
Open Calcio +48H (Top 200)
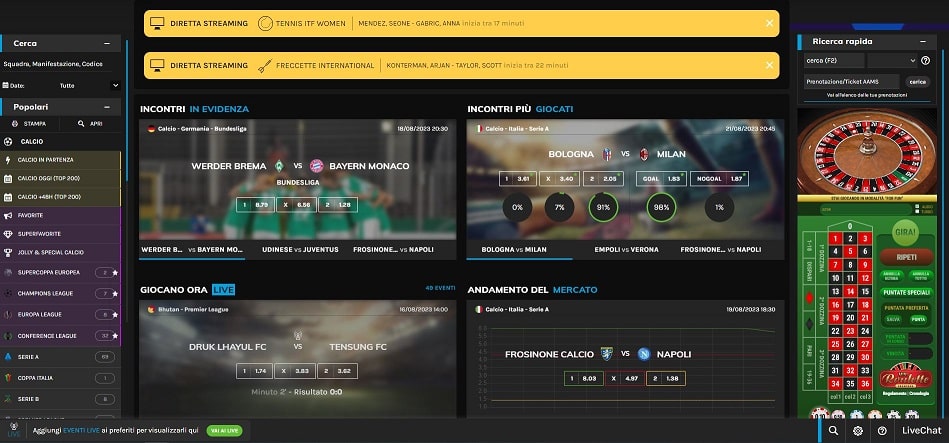tap(61, 197)
